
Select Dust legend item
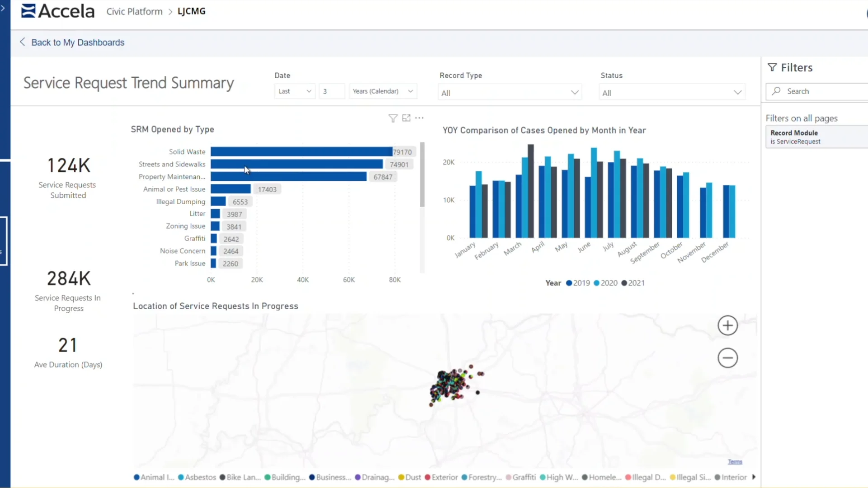pyautogui.click(x=410, y=477)
